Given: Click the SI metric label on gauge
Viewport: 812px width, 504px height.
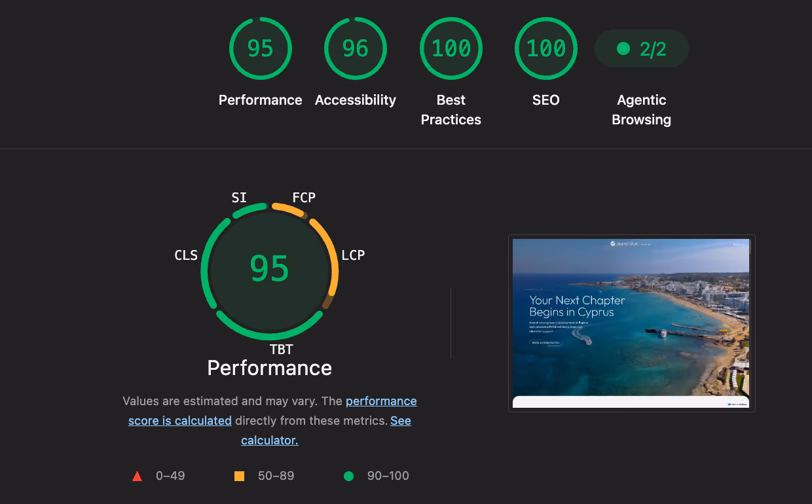Looking at the screenshot, I should click(x=239, y=197).
